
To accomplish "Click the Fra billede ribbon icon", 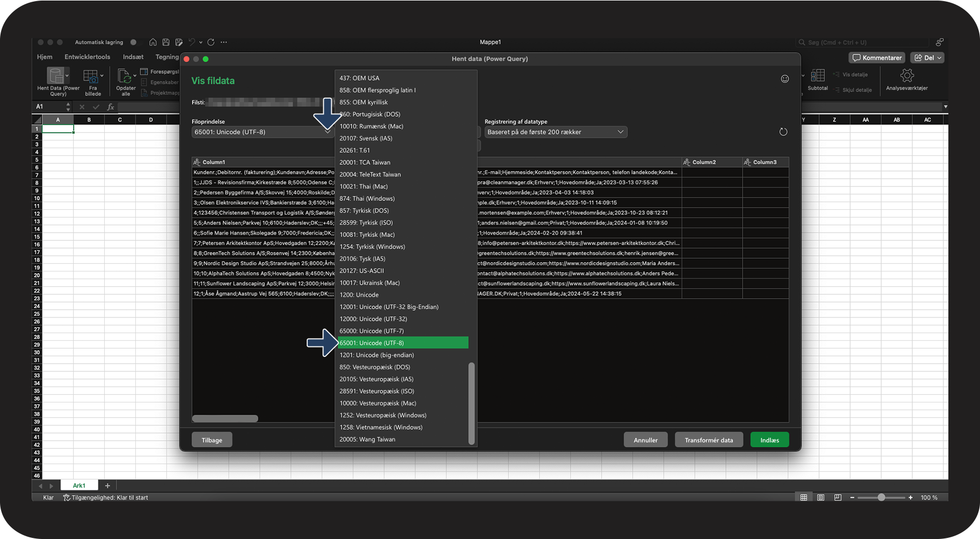I will [x=91, y=75].
